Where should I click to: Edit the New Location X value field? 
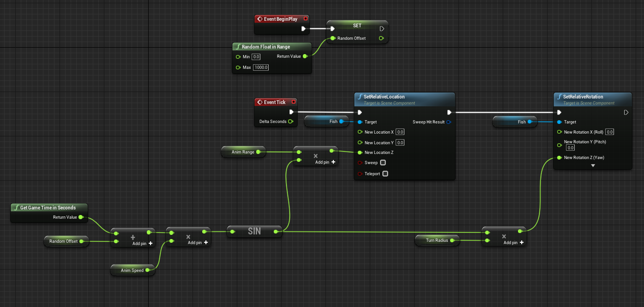pyautogui.click(x=400, y=132)
